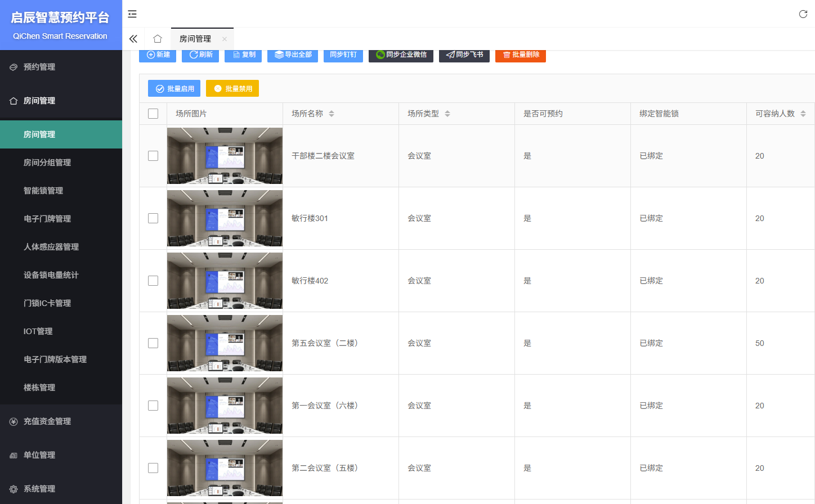Click the room name 干部楼二楼会议室
Viewport: 815px width, 504px height.
[323, 156]
